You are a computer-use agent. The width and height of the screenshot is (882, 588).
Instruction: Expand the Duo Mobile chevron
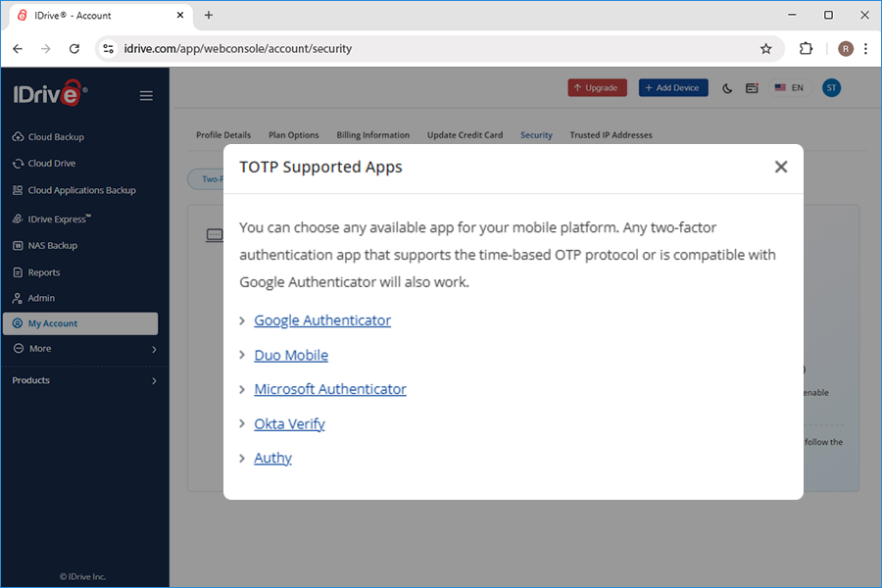tap(242, 355)
